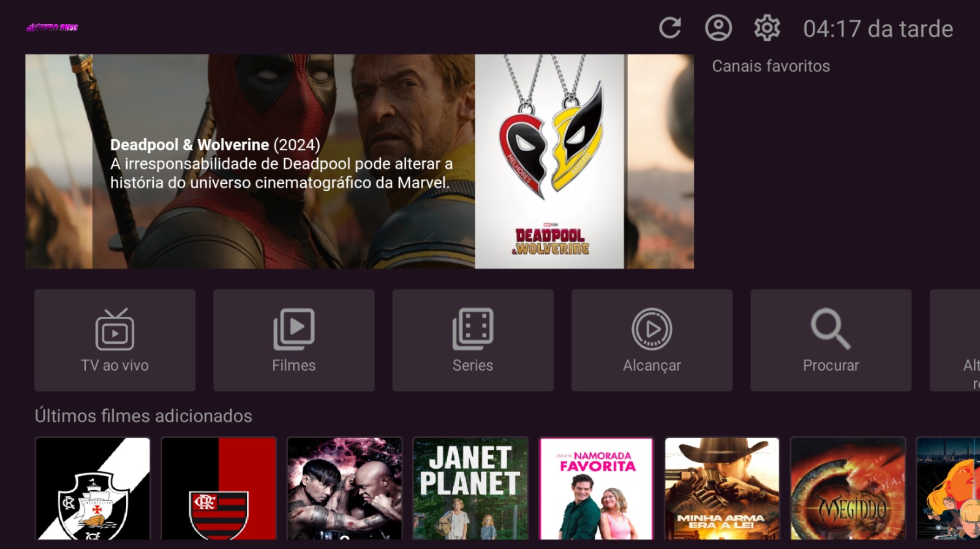Open the user profile icon
The height and width of the screenshot is (549, 980).
point(718,28)
